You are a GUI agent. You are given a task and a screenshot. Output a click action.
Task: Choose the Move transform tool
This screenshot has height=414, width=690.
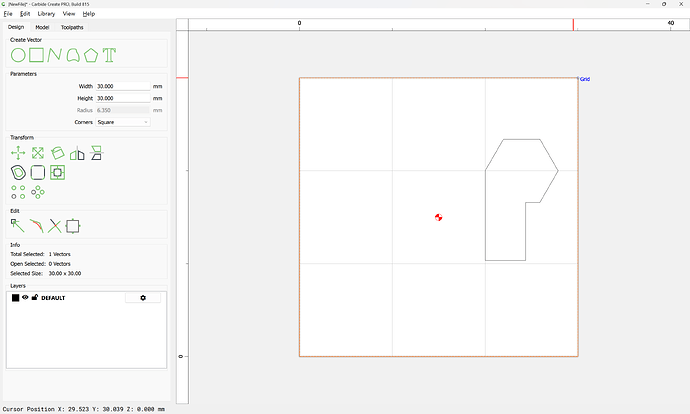(18, 153)
